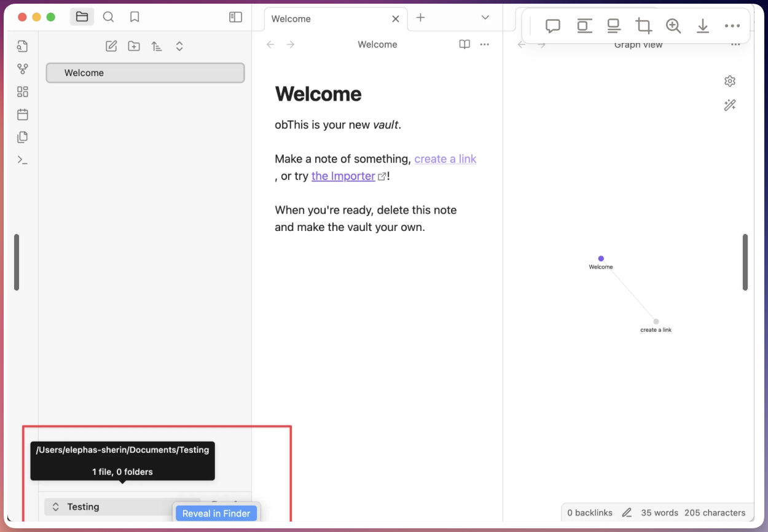Click the Reveal in Finder button
The width and height of the screenshot is (768, 532).
tap(216, 513)
